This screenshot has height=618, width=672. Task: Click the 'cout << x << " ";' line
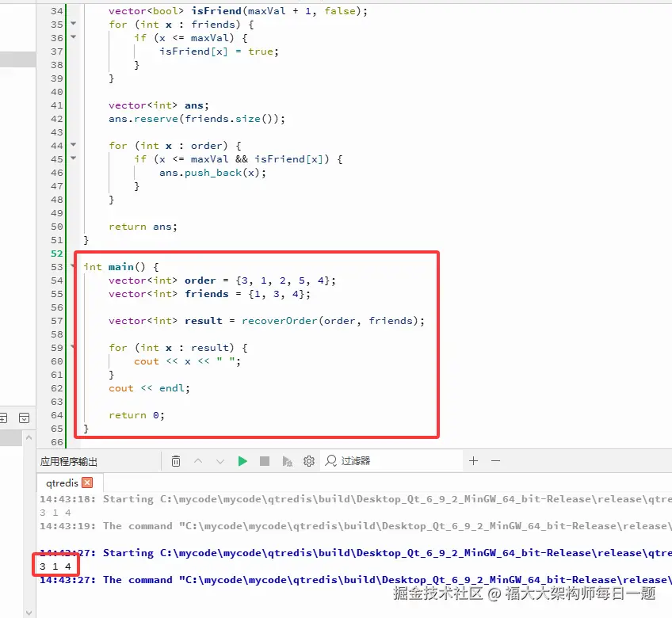click(x=187, y=361)
